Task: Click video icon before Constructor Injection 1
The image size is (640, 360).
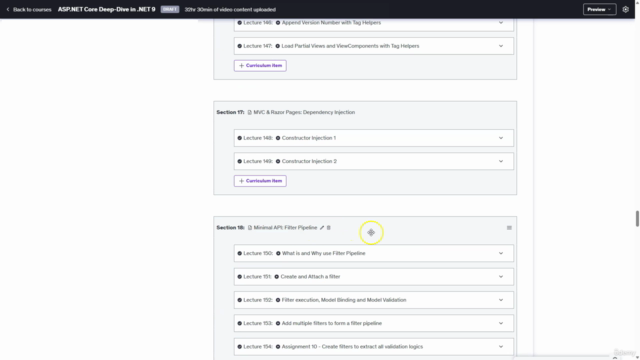Action: (x=278, y=138)
